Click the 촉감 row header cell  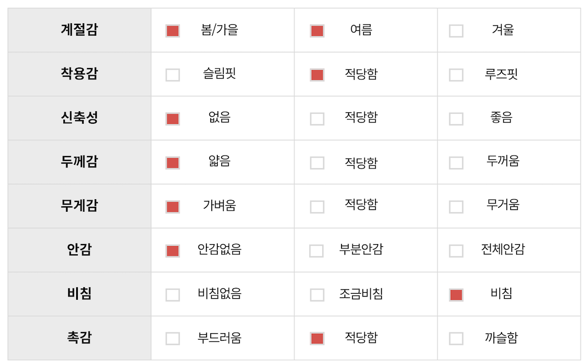click(79, 338)
